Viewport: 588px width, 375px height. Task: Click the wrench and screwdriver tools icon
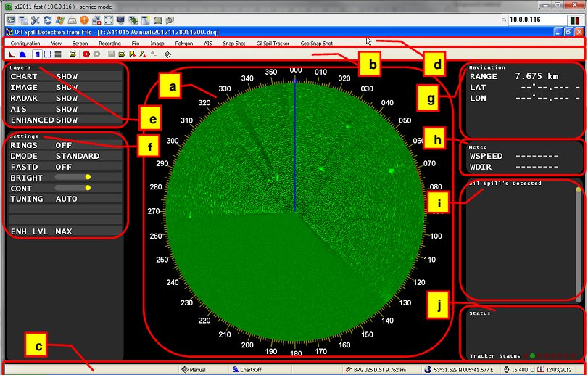coord(34,20)
